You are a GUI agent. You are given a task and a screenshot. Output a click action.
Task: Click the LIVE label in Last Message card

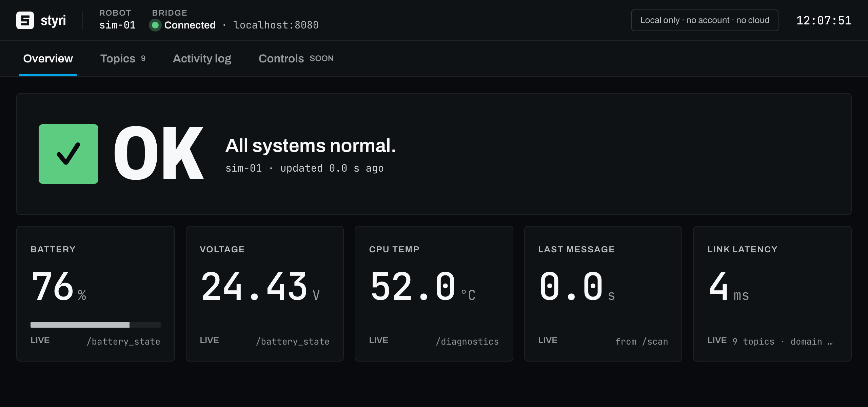point(548,341)
